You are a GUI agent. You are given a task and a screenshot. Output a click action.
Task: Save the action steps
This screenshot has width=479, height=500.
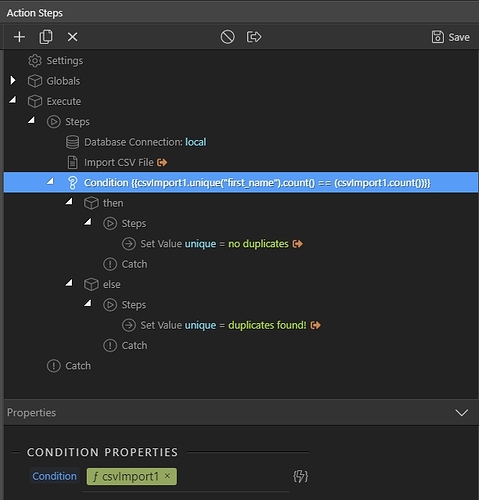click(450, 37)
